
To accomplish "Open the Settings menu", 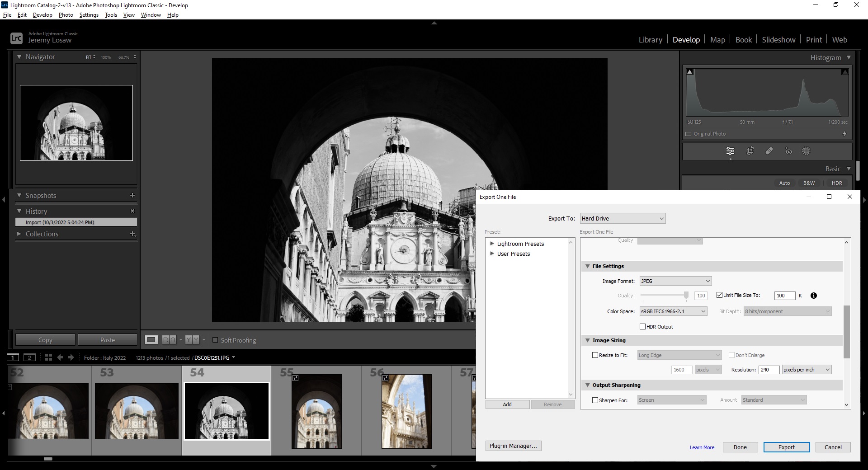I will 89,15.
